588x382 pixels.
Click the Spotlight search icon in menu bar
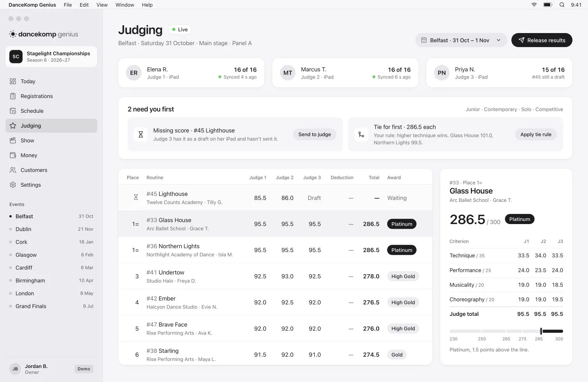pyautogui.click(x=562, y=5)
